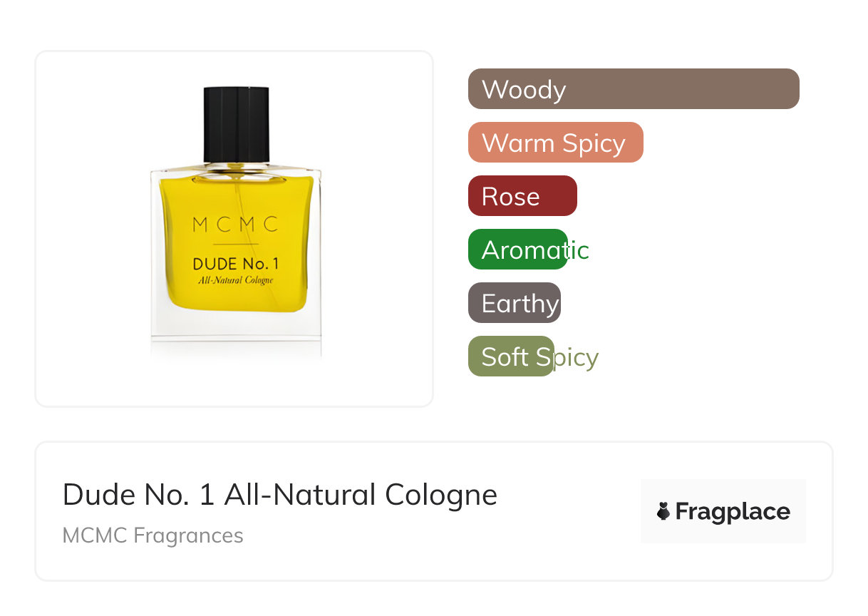The width and height of the screenshot is (868, 616).
Task: Open the Dude No. 1 bottle image
Action: coord(236,221)
